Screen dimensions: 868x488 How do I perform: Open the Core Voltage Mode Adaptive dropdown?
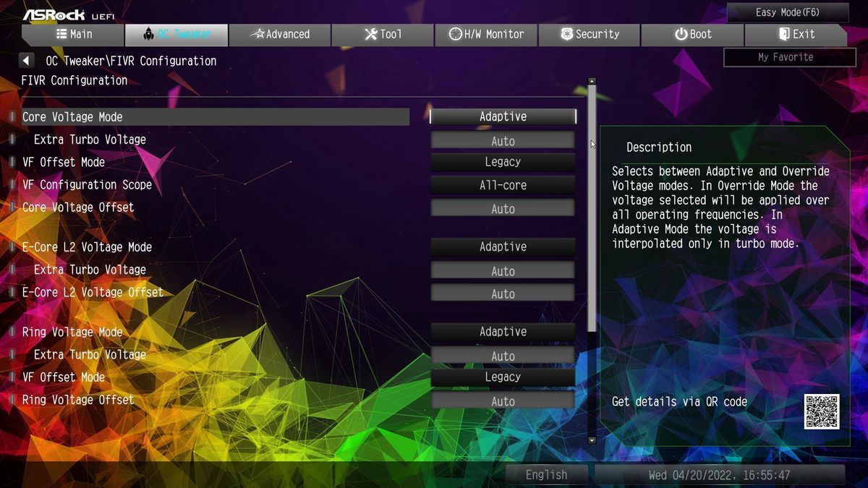[x=503, y=116]
